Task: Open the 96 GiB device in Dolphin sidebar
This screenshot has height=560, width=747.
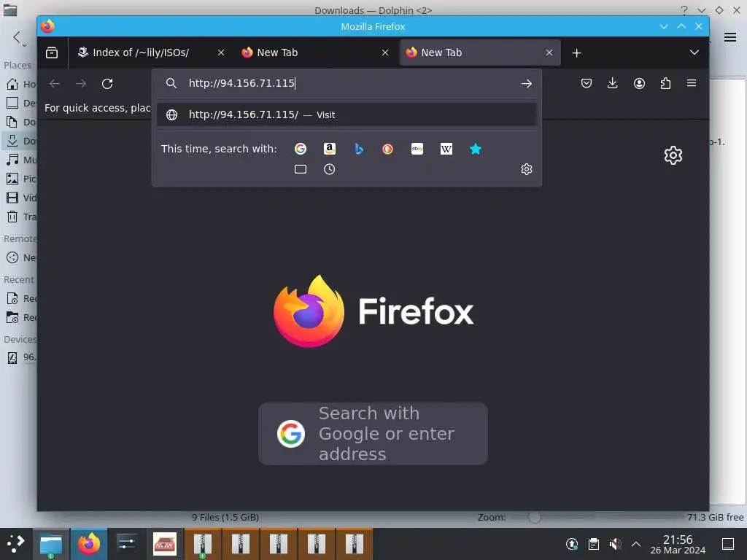Action: (21, 357)
